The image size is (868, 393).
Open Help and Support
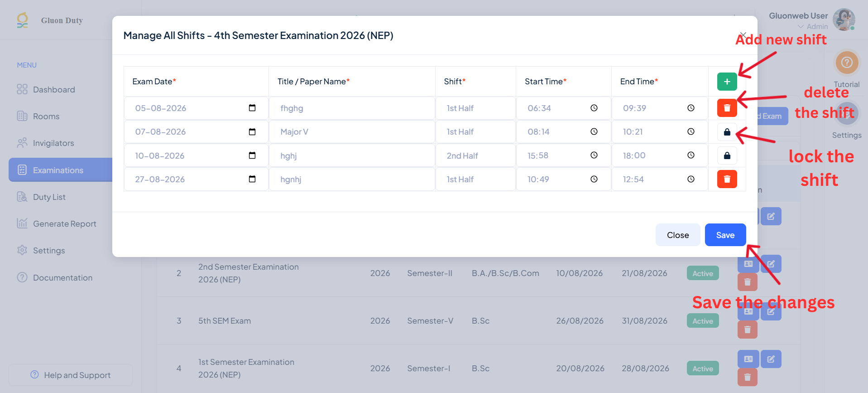click(x=71, y=375)
